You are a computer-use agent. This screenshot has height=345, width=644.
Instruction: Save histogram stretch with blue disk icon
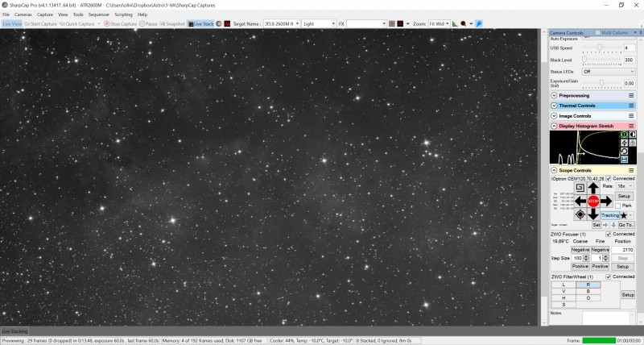625,159
